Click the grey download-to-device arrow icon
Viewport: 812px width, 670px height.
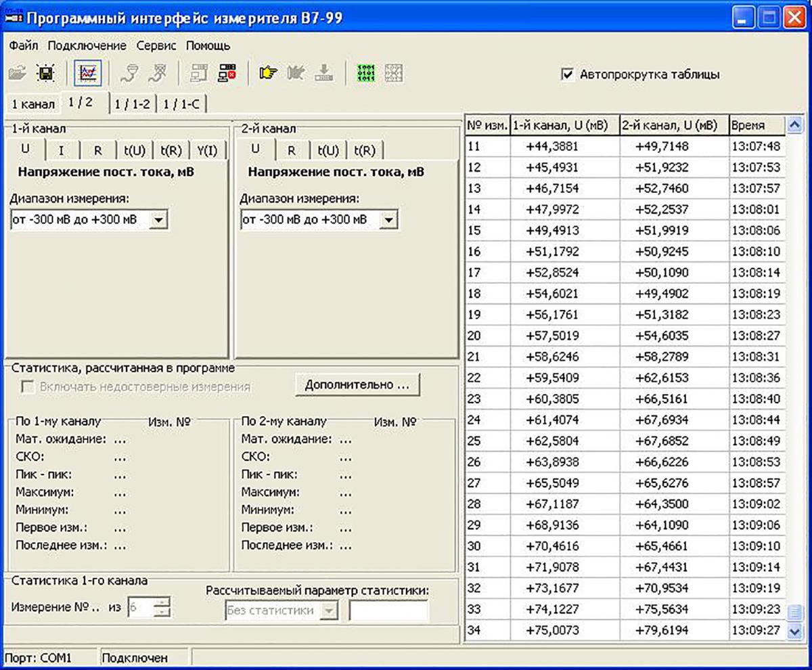click(324, 73)
